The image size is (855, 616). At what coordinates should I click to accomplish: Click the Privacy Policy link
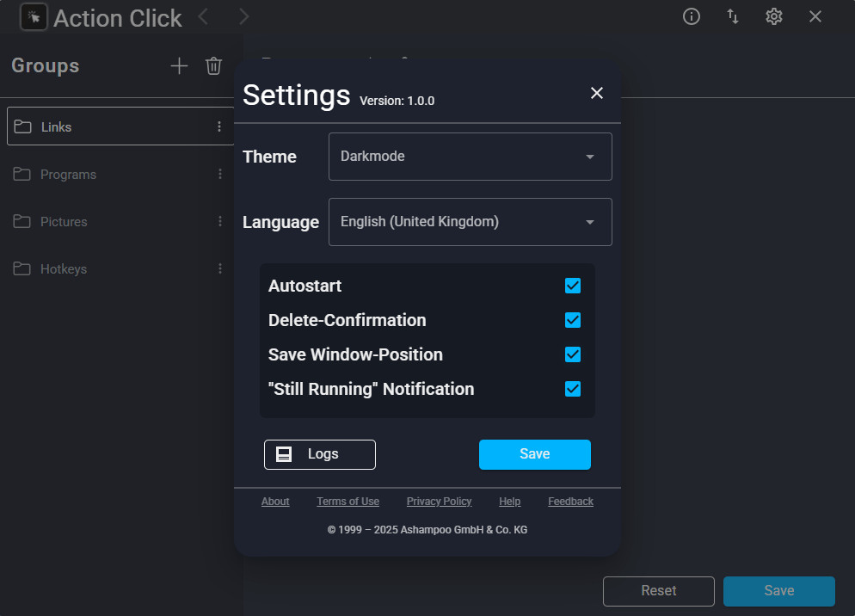[x=439, y=502]
